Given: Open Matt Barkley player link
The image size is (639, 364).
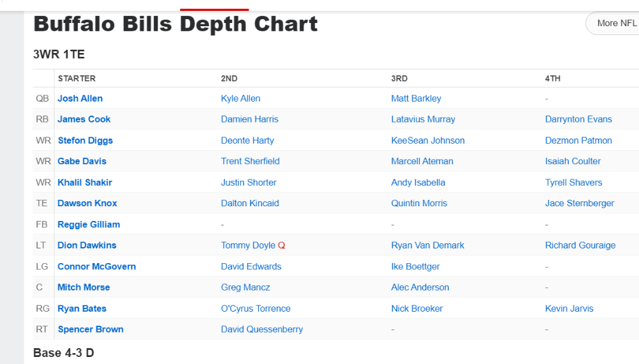Looking at the screenshot, I should click(416, 98).
